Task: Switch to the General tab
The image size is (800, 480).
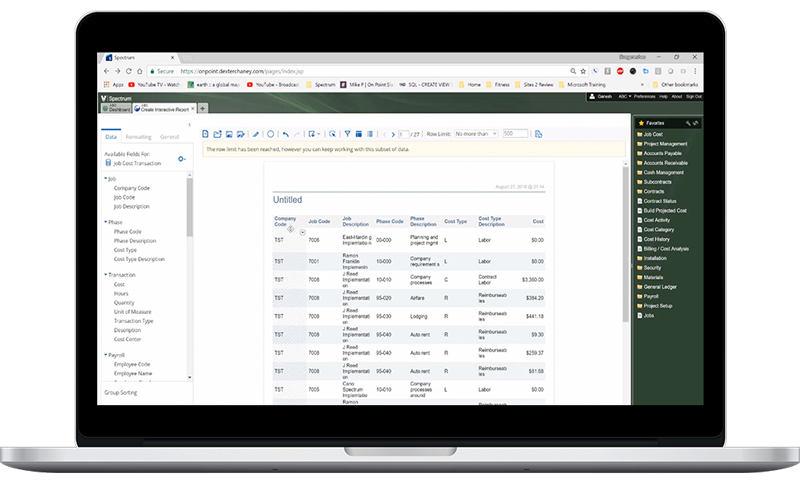Action: point(169,137)
